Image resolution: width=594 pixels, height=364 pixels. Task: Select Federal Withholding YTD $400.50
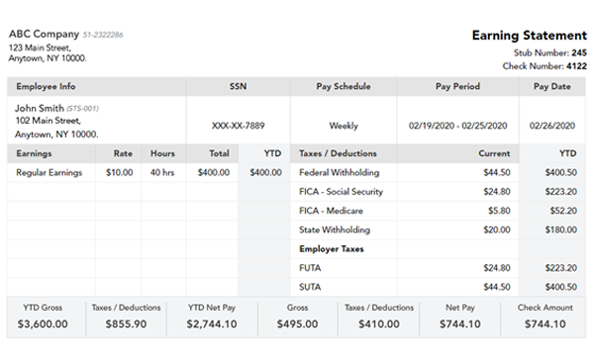pos(560,173)
